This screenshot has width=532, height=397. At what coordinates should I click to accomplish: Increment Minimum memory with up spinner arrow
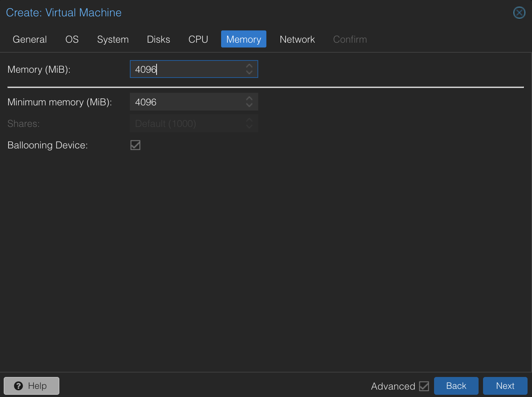tap(249, 99)
